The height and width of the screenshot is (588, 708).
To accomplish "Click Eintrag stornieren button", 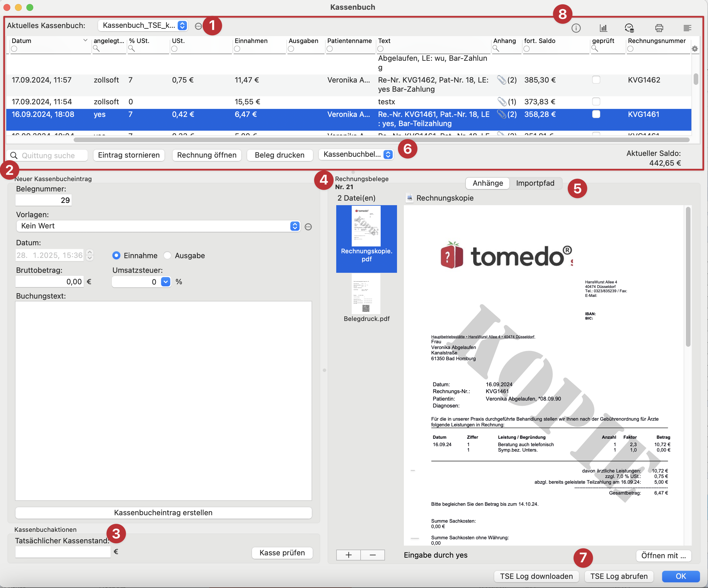I will 129,155.
